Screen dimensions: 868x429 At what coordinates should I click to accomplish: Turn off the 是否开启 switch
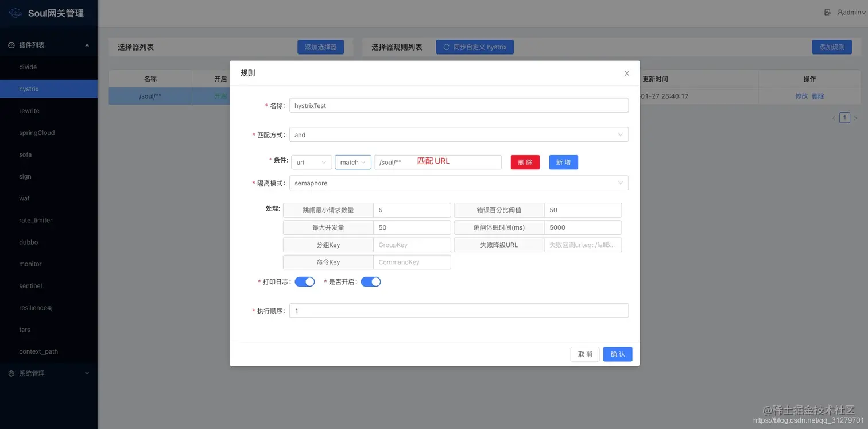tap(371, 281)
